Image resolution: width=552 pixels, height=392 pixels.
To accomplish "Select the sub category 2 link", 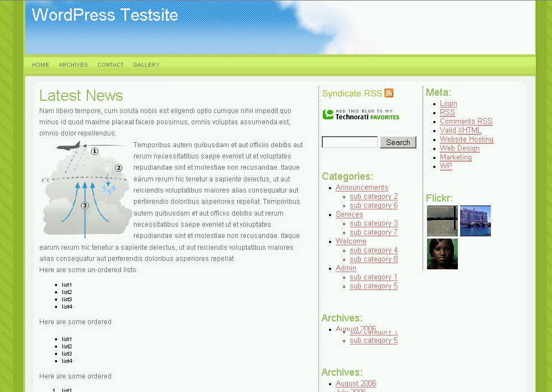I will point(374,197).
